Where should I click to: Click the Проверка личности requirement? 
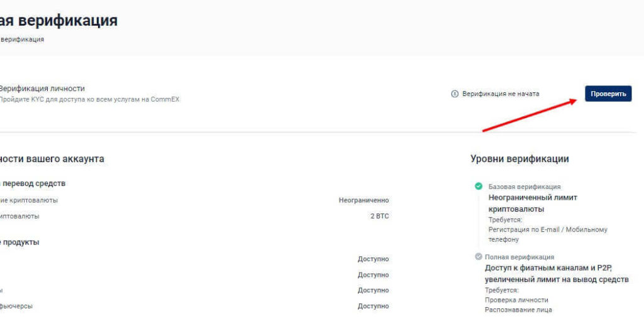point(516,300)
